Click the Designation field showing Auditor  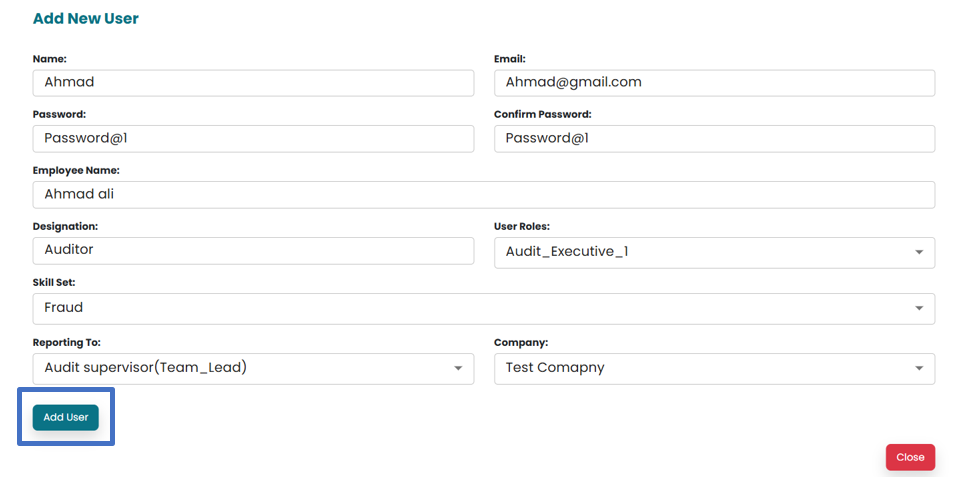tap(253, 251)
